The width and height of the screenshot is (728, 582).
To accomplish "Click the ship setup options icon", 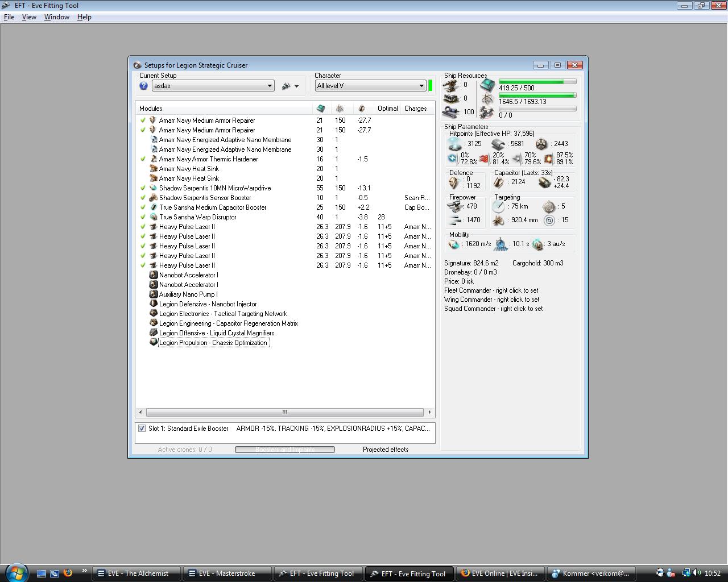I will coord(286,86).
